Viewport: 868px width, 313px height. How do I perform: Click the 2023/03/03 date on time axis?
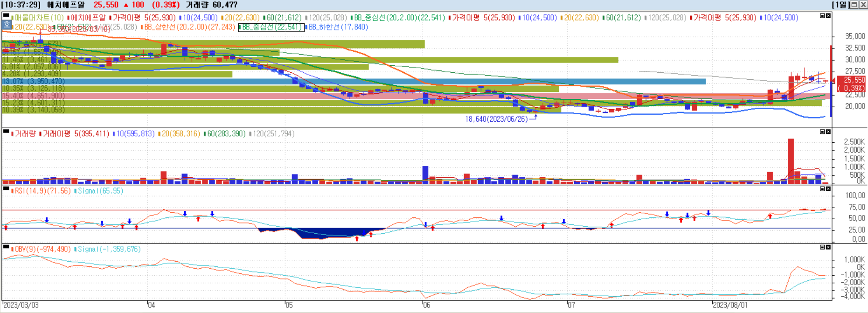coord(21,305)
